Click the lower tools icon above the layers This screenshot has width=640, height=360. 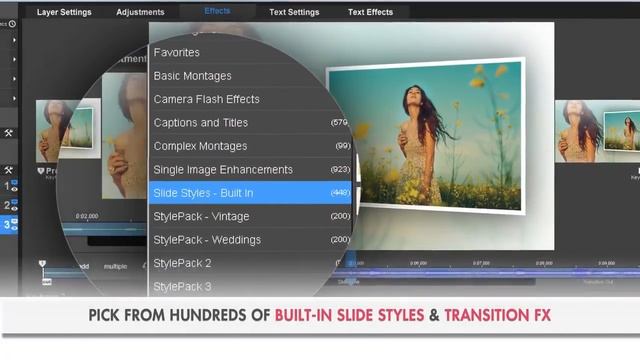click(x=9, y=170)
